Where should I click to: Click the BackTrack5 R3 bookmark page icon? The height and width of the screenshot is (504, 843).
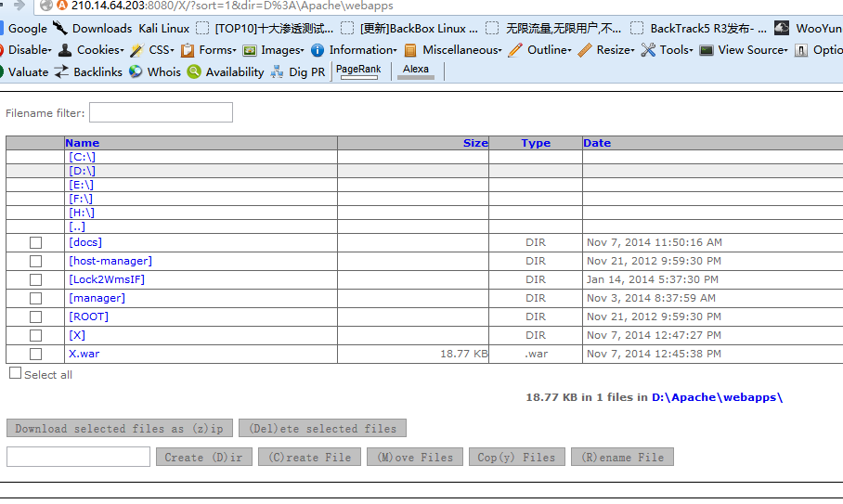click(x=637, y=28)
